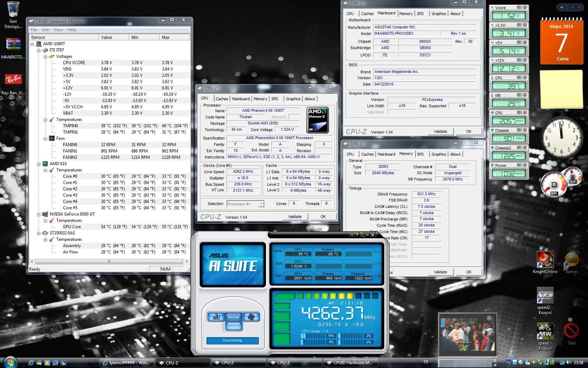Collapse the ITE IT87 node

[x=39, y=50]
